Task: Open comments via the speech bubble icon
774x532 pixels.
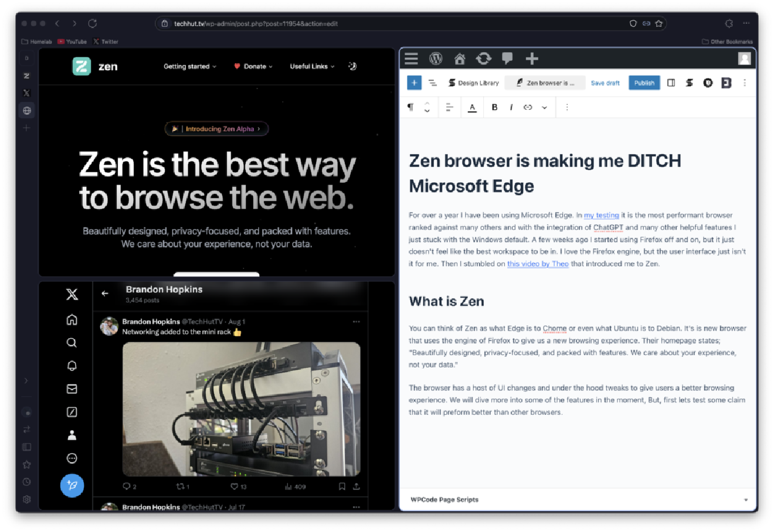Action: (507, 59)
